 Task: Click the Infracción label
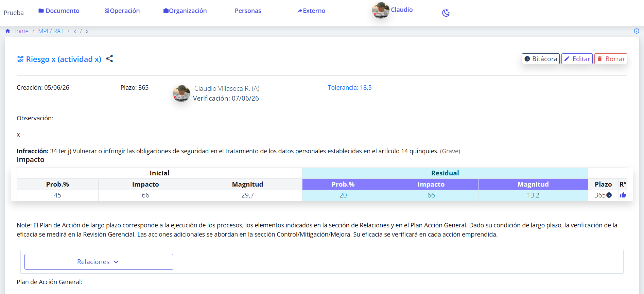[x=33, y=151]
